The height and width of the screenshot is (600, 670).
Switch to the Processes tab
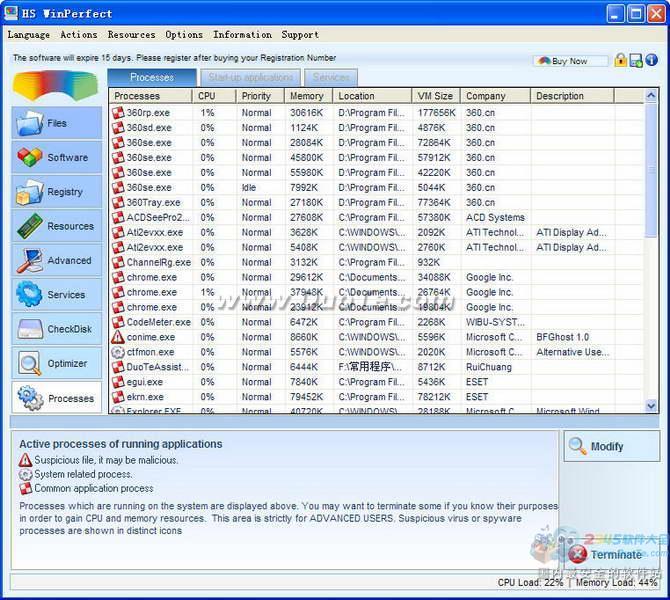pos(152,77)
